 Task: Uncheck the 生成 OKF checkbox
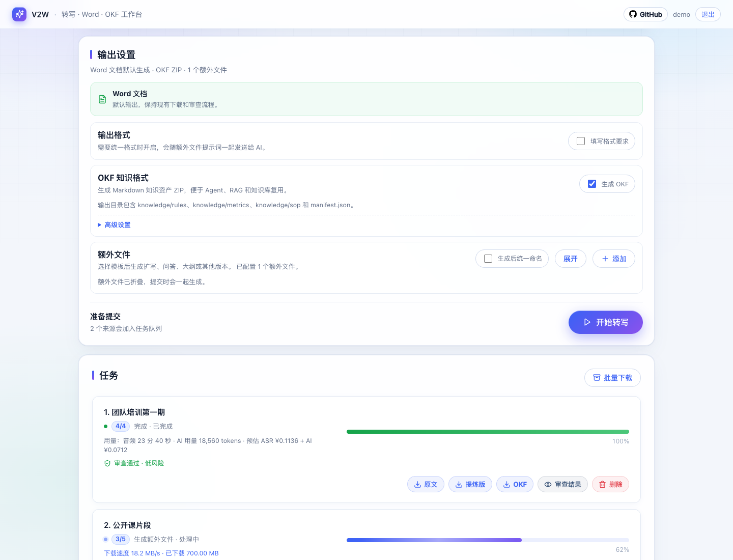592,184
